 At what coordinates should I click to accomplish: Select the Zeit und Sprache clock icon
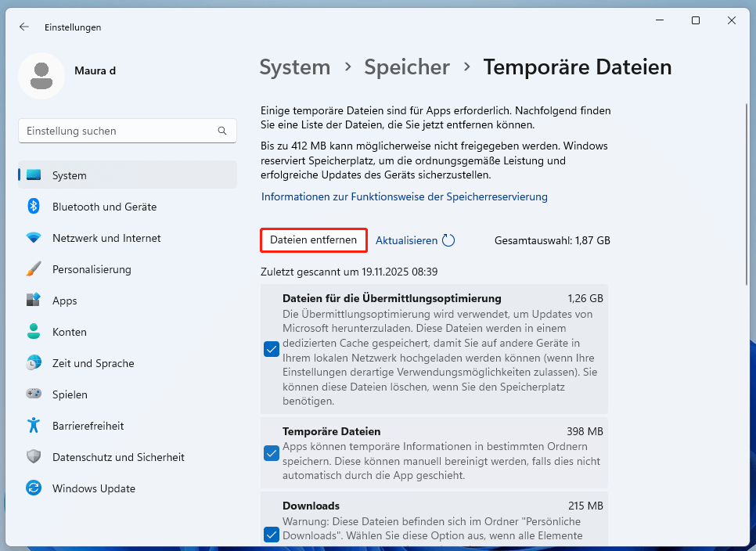point(33,363)
